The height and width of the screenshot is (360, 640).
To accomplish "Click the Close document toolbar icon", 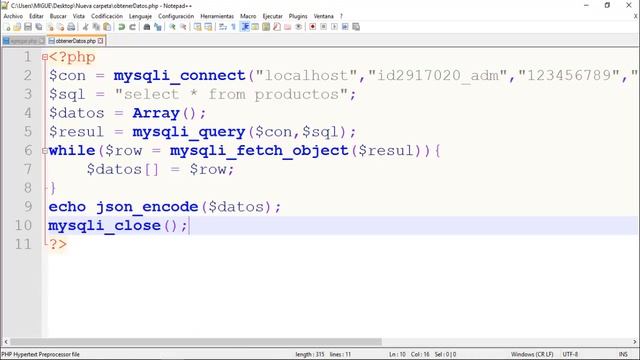I will (x=50, y=27).
